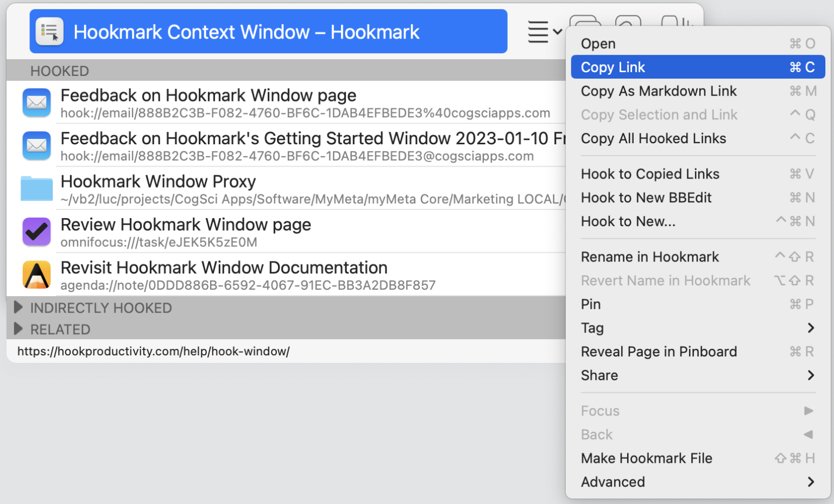Screen dimensions: 834x504
Task: Expand the INDIRECTLY HOOKED section
Action: (18, 308)
